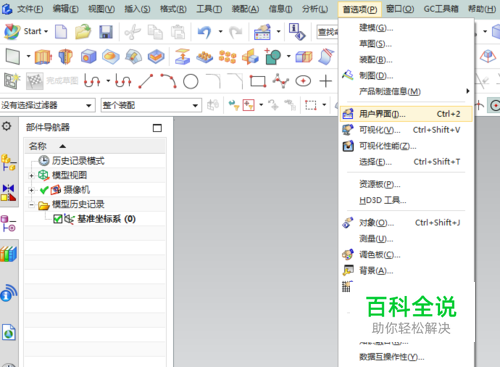Expand the 模型视图 tree node
Image resolution: width=500 pixels, height=367 pixels.
click(x=31, y=175)
